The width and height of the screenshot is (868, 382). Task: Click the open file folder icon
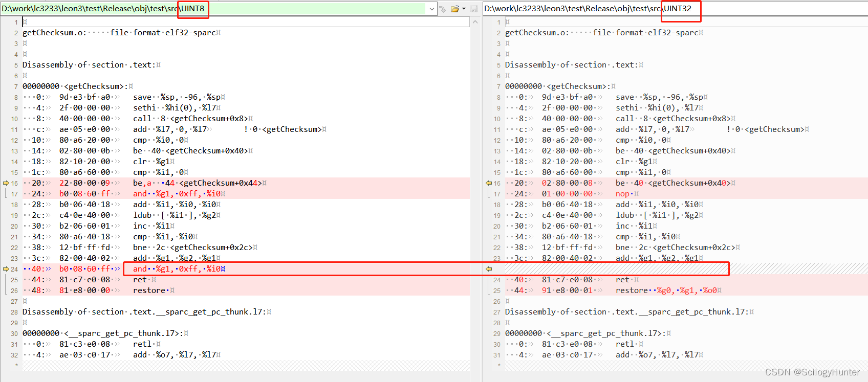455,9
